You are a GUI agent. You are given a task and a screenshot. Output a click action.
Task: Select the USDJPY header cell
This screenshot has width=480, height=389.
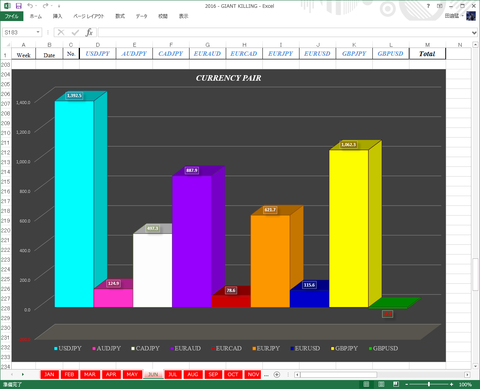point(98,54)
